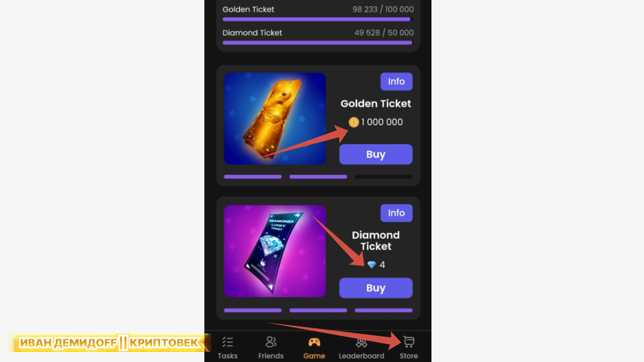Click the Diamond Ticket progress bar at top

[x=318, y=43]
